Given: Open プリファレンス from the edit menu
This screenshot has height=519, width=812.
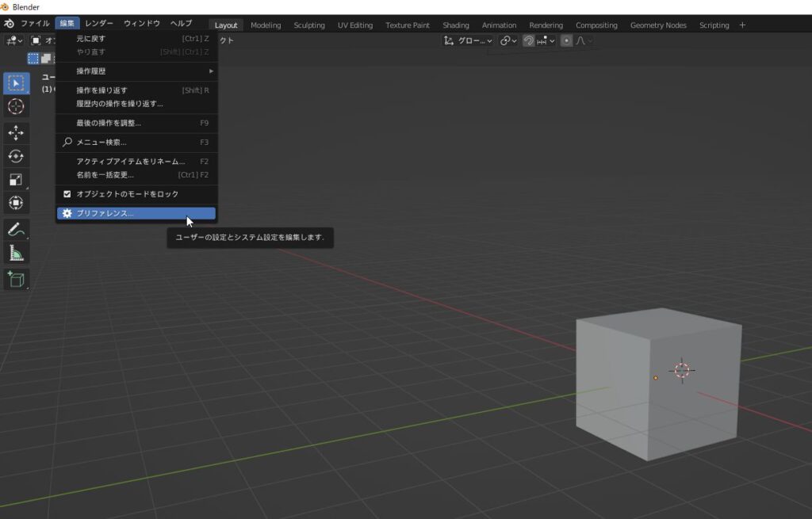Looking at the screenshot, I should tap(136, 213).
